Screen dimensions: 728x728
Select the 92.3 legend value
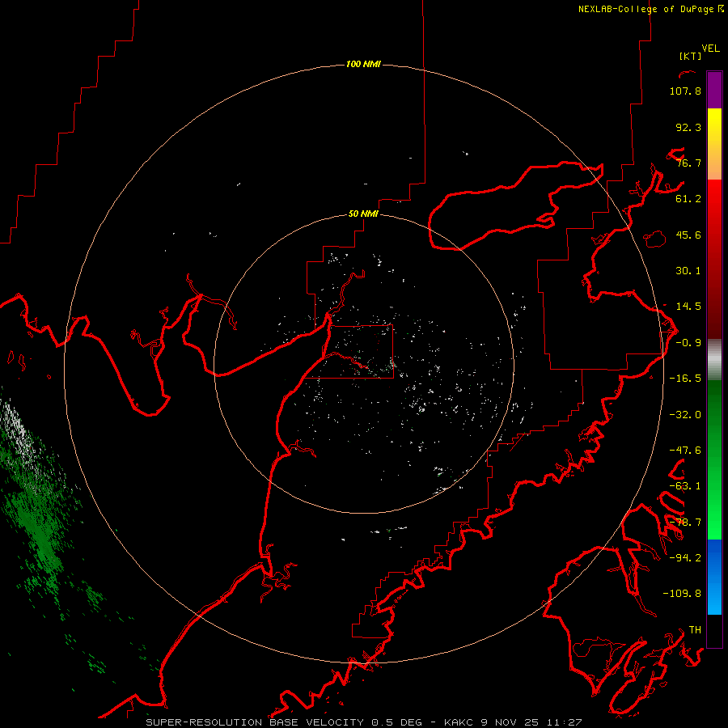pos(688,127)
